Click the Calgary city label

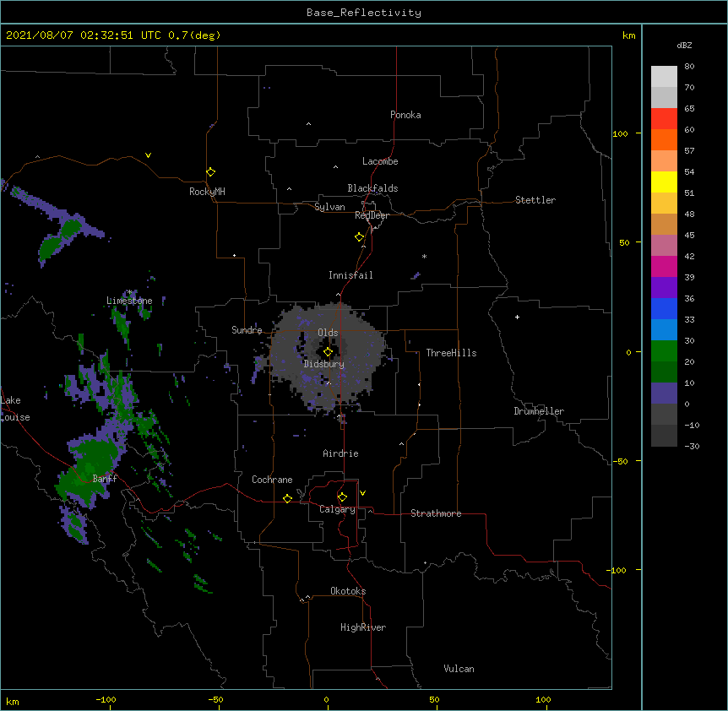(337, 509)
